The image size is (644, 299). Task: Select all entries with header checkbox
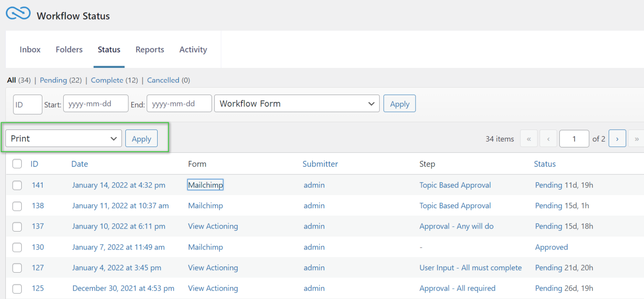click(17, 164)
